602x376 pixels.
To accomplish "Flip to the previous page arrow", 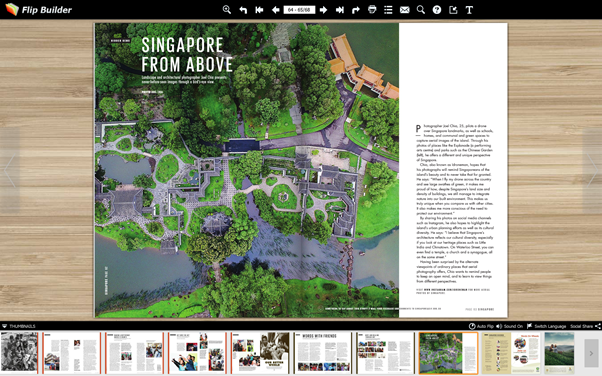I will 275,10.
